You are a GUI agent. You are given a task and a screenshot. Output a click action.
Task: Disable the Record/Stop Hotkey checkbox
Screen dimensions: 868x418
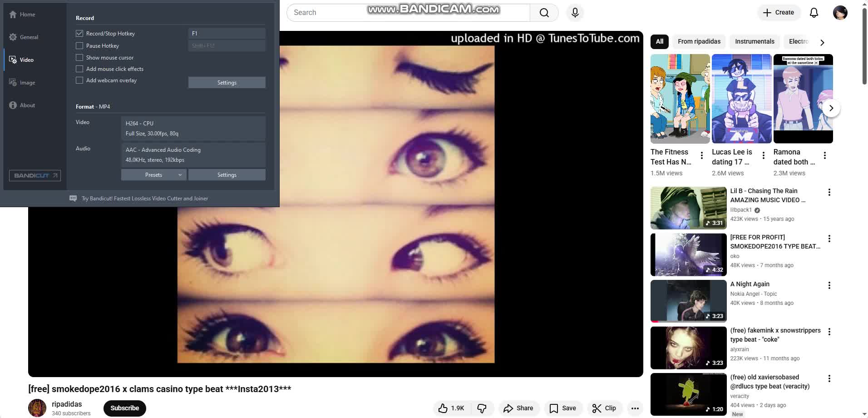(79, 34)
